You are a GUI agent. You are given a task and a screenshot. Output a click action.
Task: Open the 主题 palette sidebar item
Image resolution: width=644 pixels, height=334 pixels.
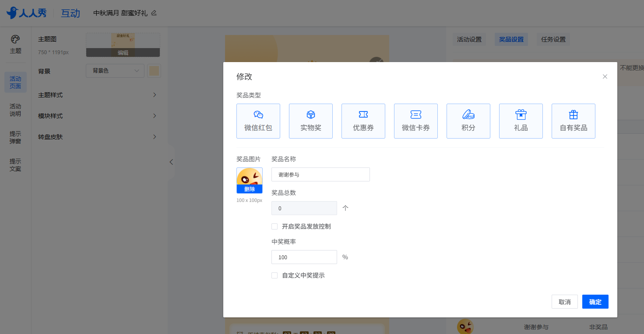[x=15, y=45]
